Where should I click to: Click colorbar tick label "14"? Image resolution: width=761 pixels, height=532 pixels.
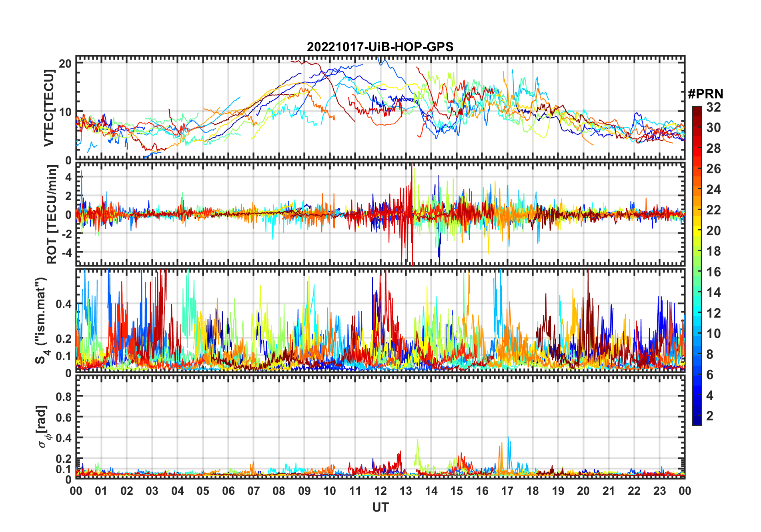713,292
